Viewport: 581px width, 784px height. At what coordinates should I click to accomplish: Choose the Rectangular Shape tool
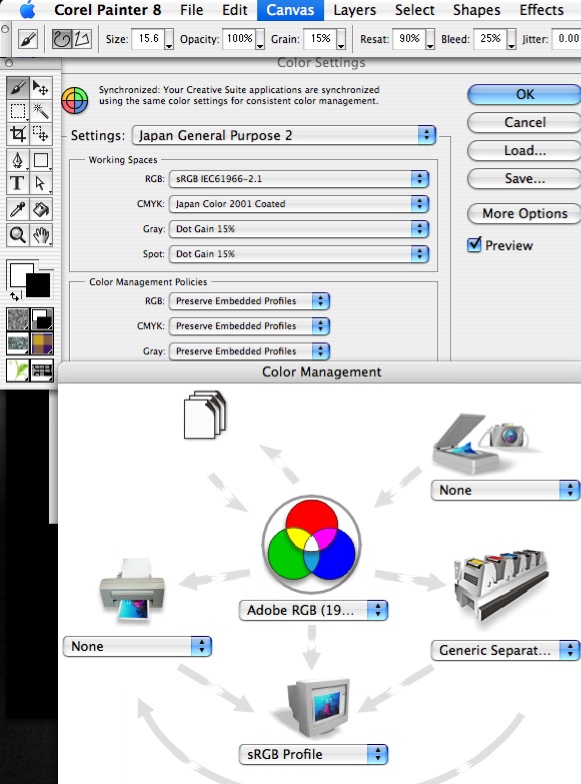click(41, 160)
